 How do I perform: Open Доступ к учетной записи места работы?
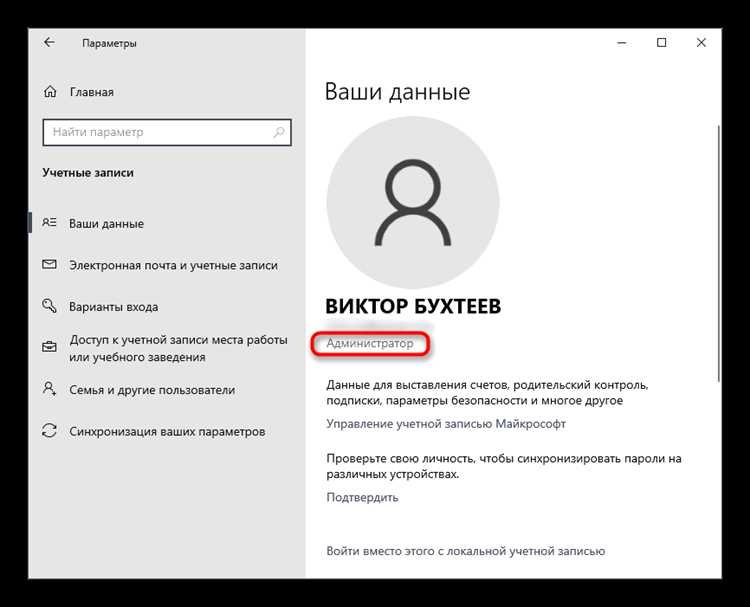point(178,348)
